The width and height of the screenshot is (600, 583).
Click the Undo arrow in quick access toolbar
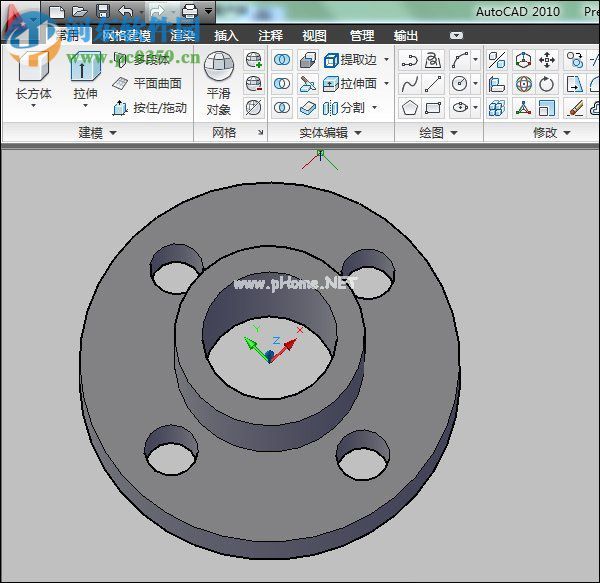(125, 12)
